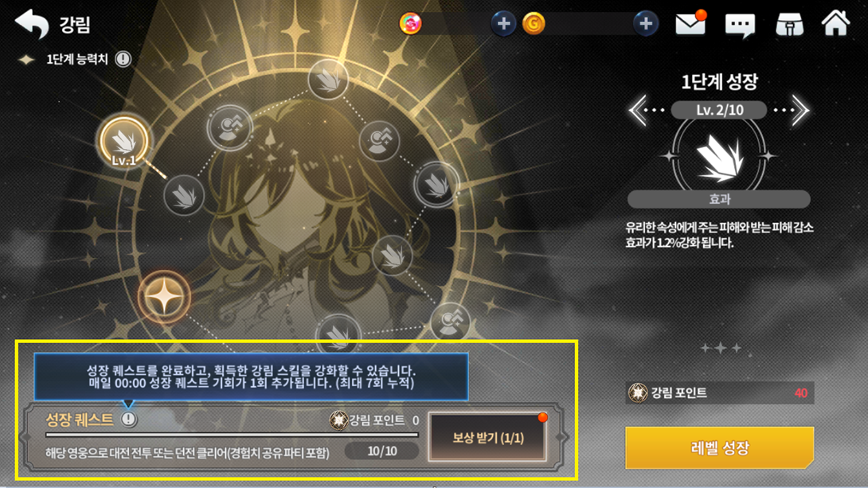Open the info icon beside 성장 퀘스트
The height and width of the screenshot is (488, 868).
[128, 420]
